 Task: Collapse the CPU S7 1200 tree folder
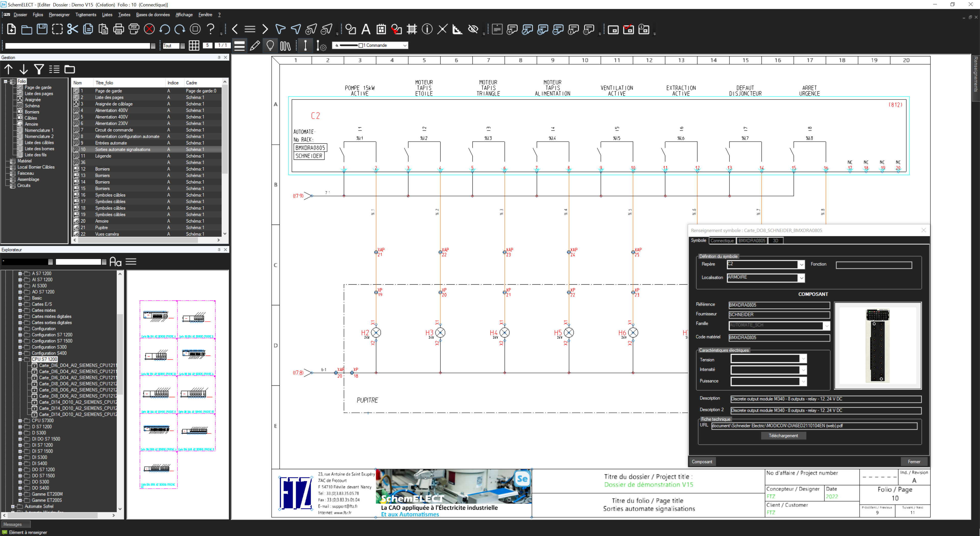[x=20, y=359]
